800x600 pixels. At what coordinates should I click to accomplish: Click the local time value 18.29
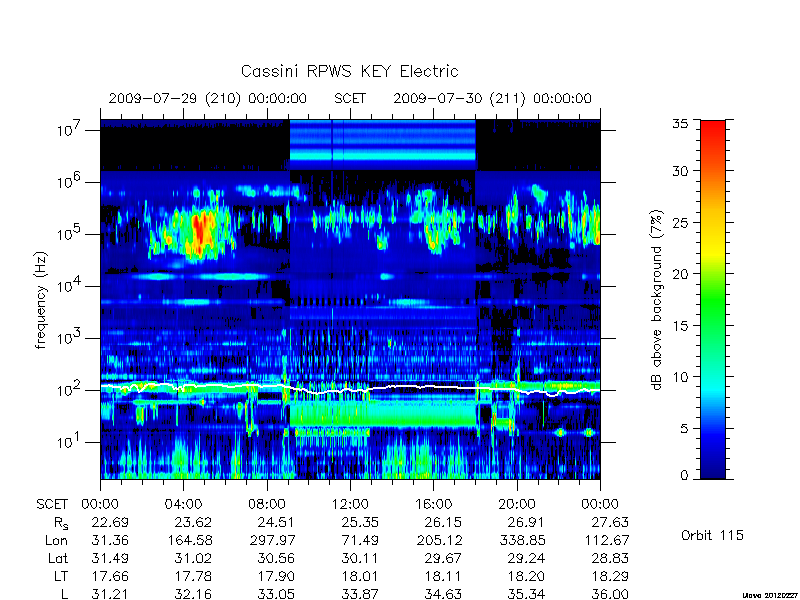click(x=610, y=576)
